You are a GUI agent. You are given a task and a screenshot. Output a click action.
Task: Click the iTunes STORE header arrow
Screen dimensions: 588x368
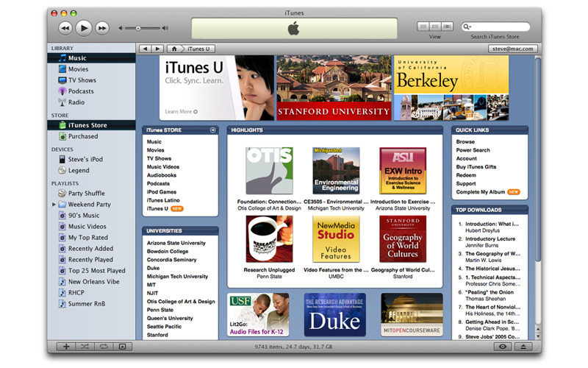[212, 130]
